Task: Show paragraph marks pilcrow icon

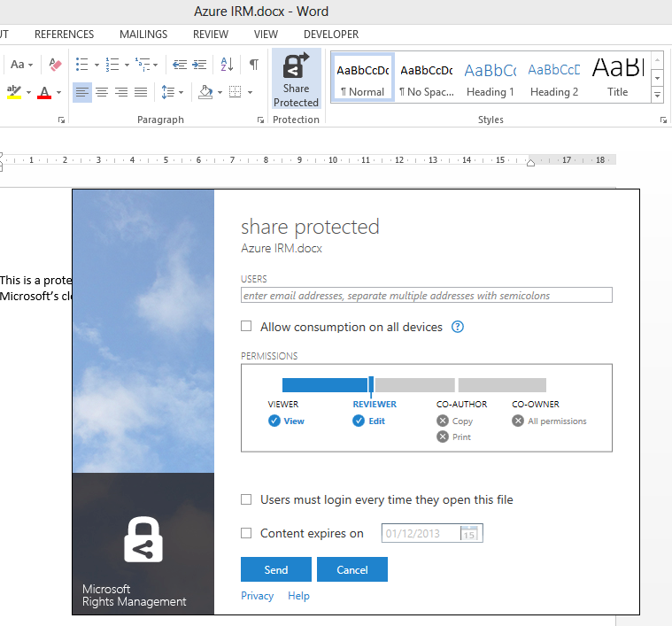Action: 254,65
